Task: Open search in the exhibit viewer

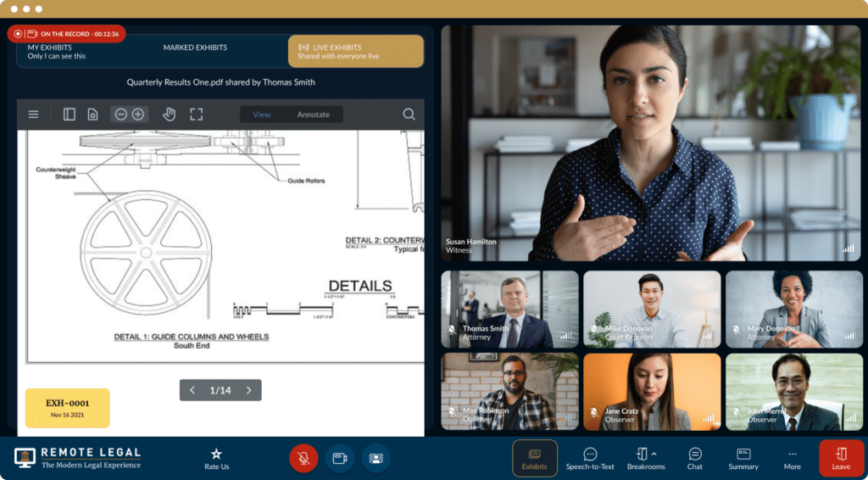Action: pyautogui.click(x=409, y=114)
